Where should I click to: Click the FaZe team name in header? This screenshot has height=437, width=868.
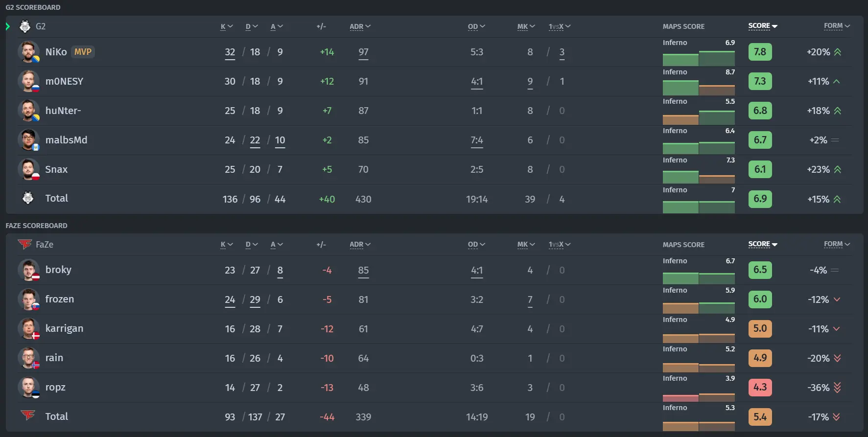click(45, 244)
